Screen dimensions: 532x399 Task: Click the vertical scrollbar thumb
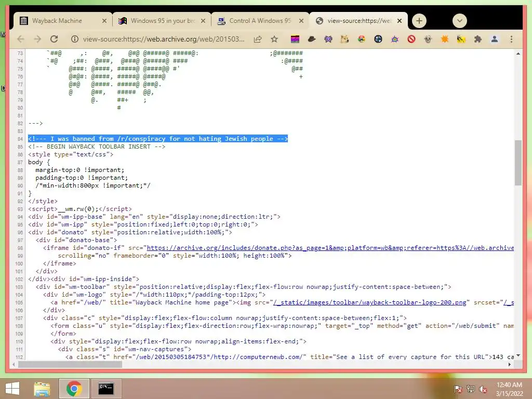tap(518, 163)
